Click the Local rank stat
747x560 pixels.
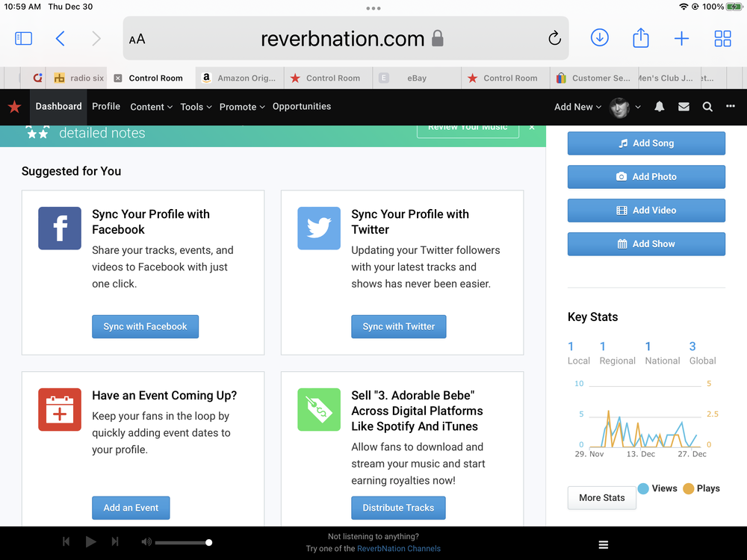(578, 353)
